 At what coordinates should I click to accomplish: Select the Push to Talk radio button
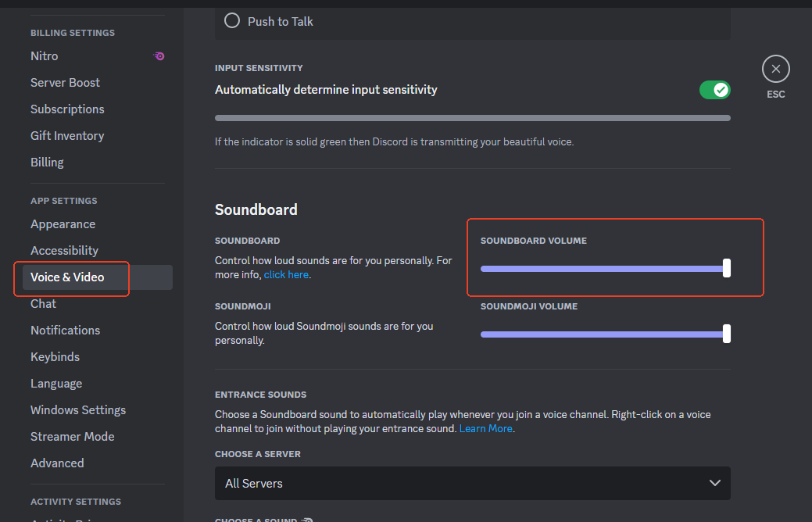tap(232, 21)
